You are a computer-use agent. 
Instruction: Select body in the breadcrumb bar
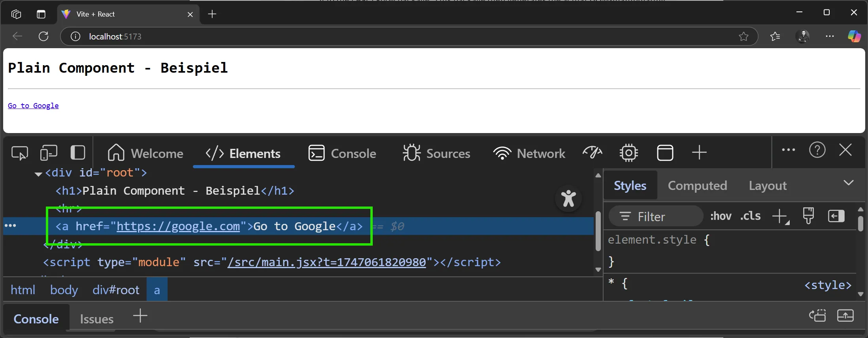(64, 290)
